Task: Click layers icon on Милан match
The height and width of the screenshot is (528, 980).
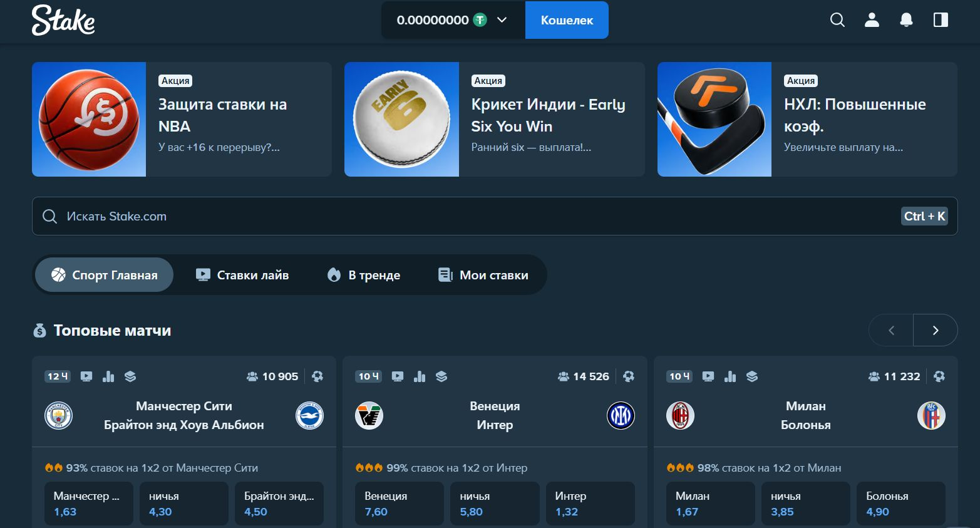Action: click(x=752, y=376)
